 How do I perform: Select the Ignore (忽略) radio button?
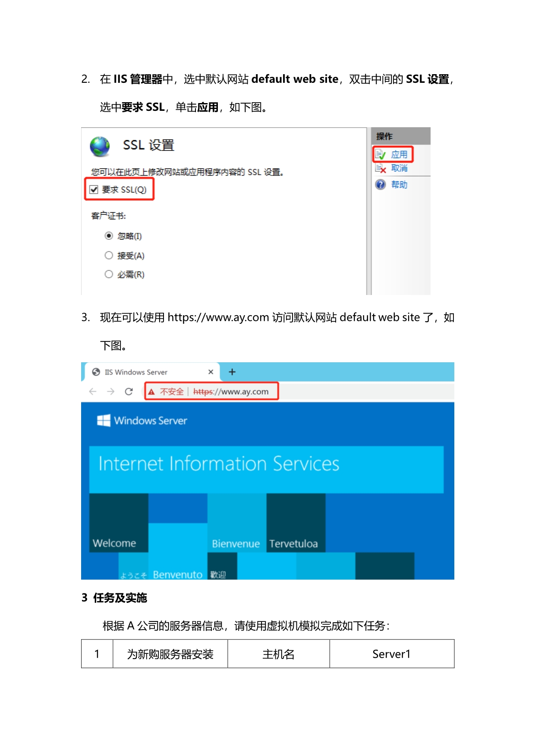[109, 235]
